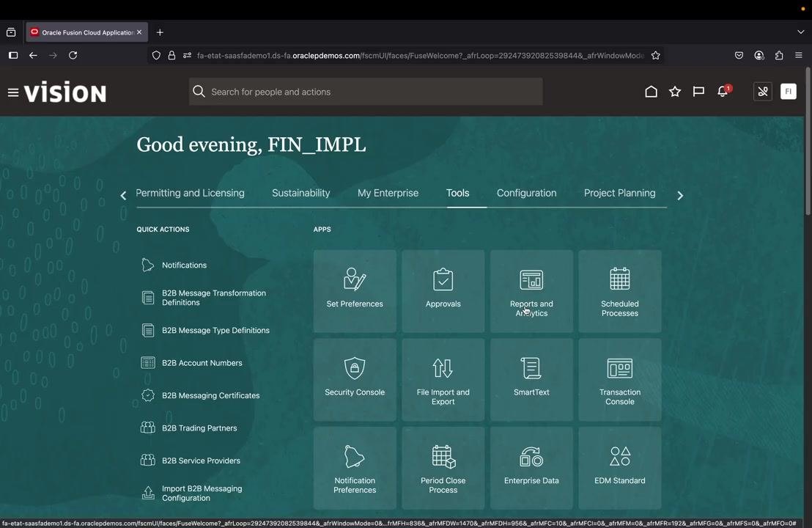Open a new browser tab

point(160,33)
